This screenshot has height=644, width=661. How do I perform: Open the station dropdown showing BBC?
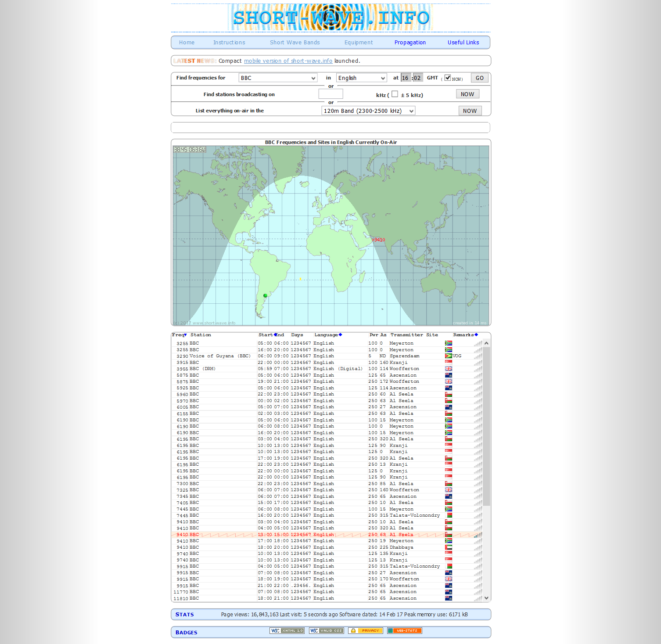pyautogui.click(x=278, y=78)
